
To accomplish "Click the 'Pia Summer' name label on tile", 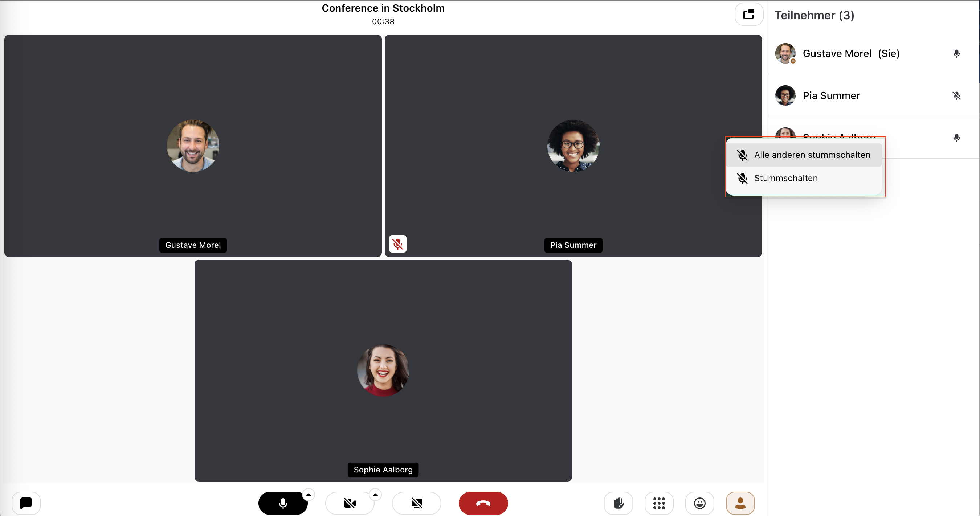I will click(x=573, y=245).
